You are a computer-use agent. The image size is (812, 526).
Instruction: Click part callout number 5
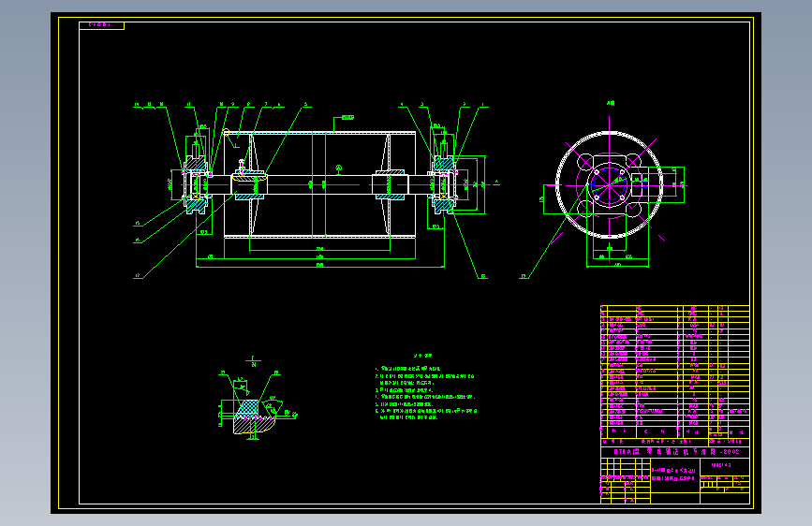305,105
